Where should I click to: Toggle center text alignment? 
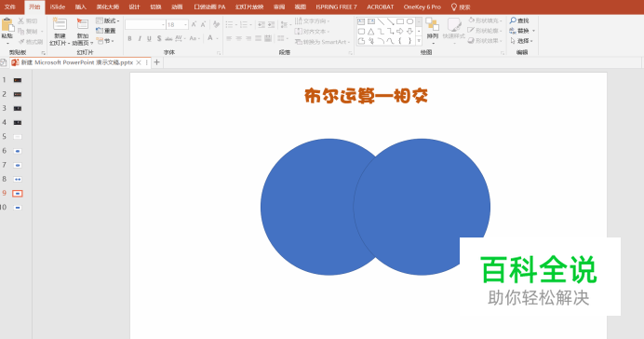point(238,38)
